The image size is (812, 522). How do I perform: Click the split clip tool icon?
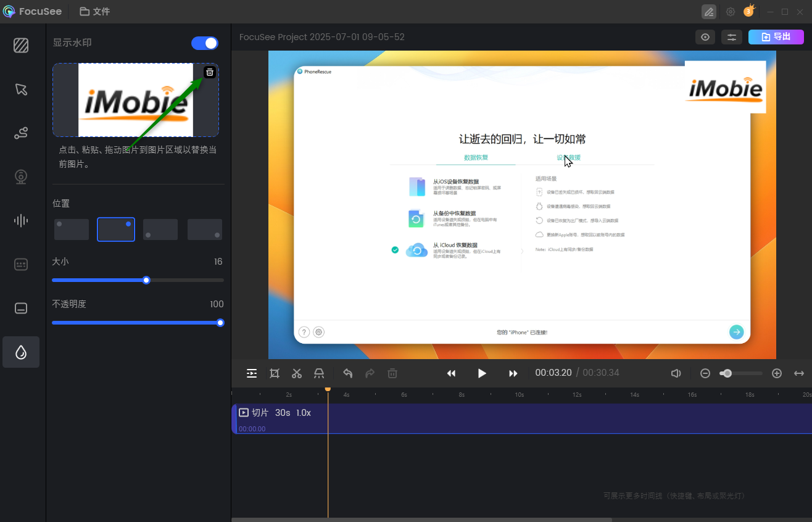click(x=319, y=373)
